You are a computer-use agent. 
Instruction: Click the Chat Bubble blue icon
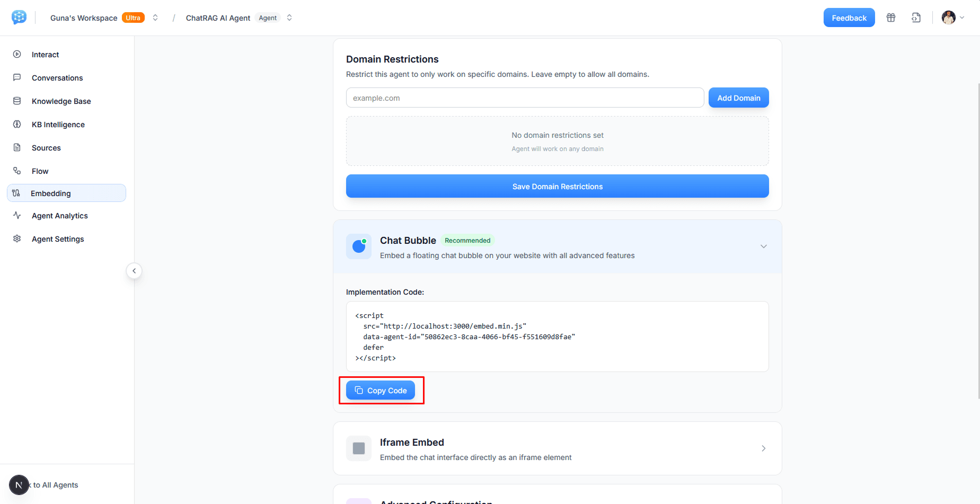coord(359,246)
